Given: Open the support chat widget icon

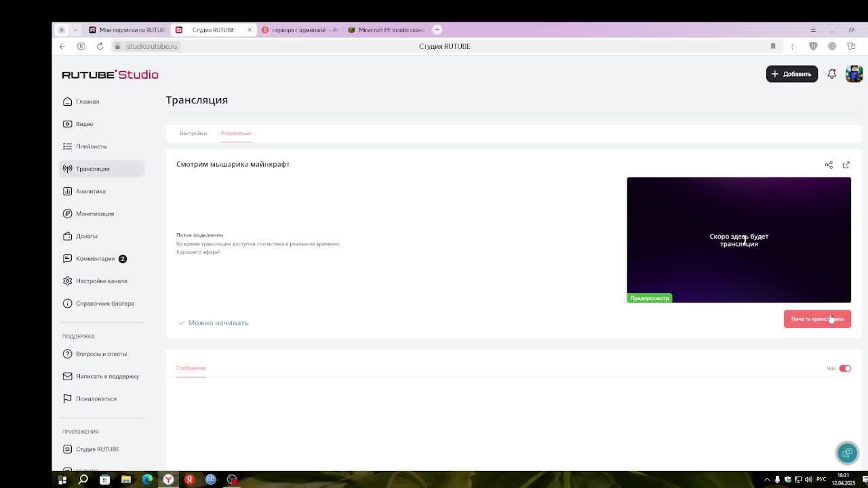Looking at the screenshot, I should (x=847, y=452).
